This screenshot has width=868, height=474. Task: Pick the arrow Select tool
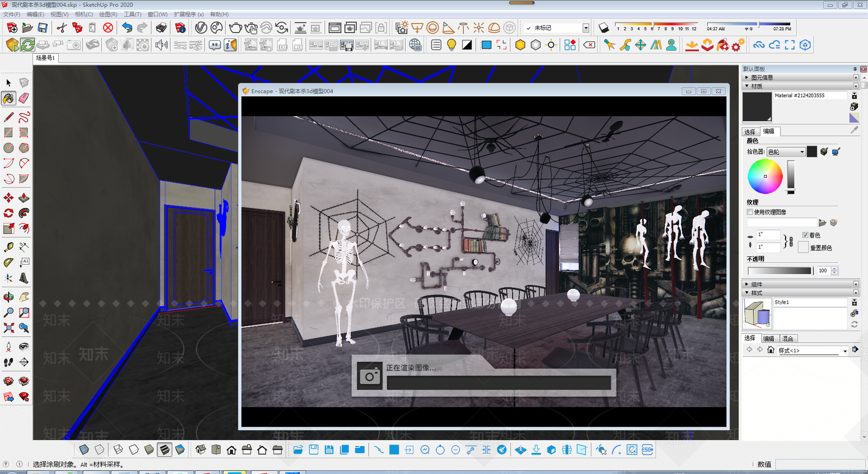click(9, 83)
